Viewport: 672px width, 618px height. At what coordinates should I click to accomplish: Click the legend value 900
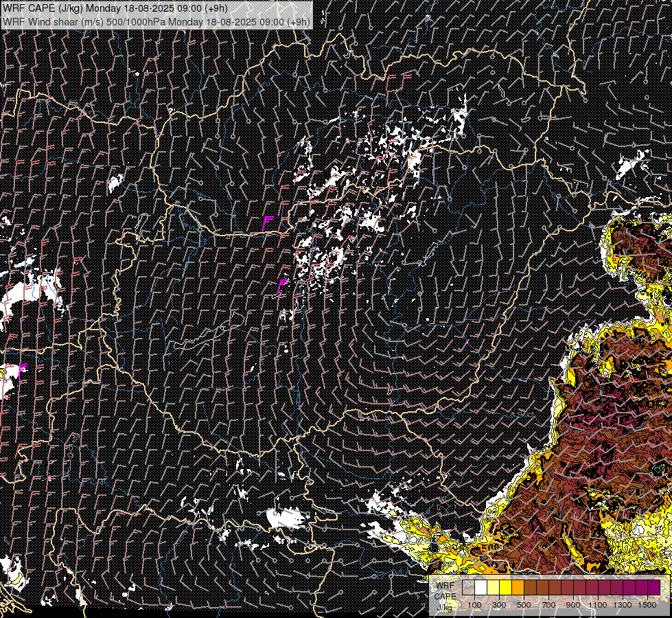(x=573, y=605)
